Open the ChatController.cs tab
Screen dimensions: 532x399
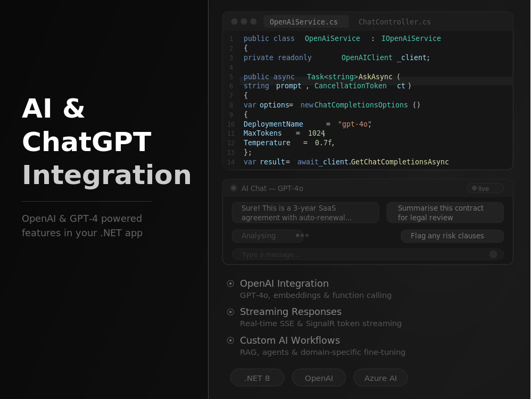[x=394, y=22]
